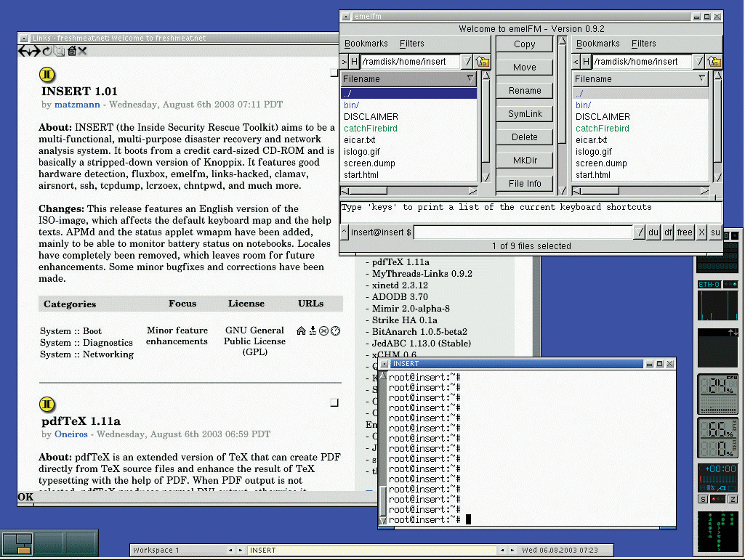Select the first workspace in the pager

tap(17, 544)
